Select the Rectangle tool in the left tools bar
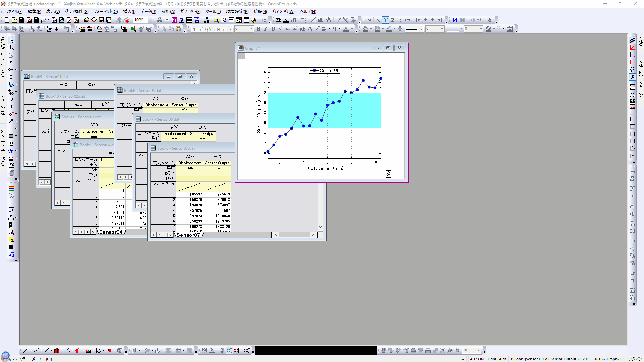 click(11, 136)
